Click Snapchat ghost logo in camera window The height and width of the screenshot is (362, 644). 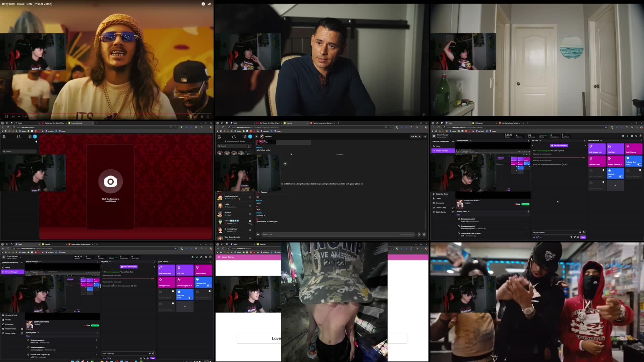[x=18, y=136]
